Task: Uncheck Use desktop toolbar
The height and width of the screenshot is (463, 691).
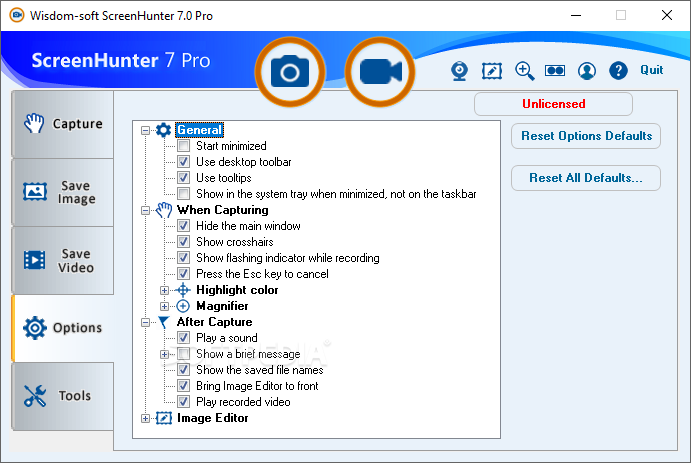Action: [x=183, y=162]
